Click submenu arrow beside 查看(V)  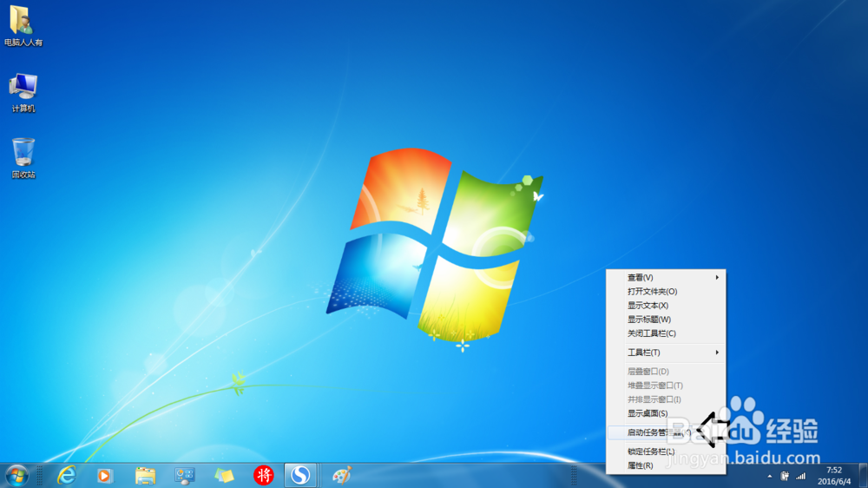717,278
